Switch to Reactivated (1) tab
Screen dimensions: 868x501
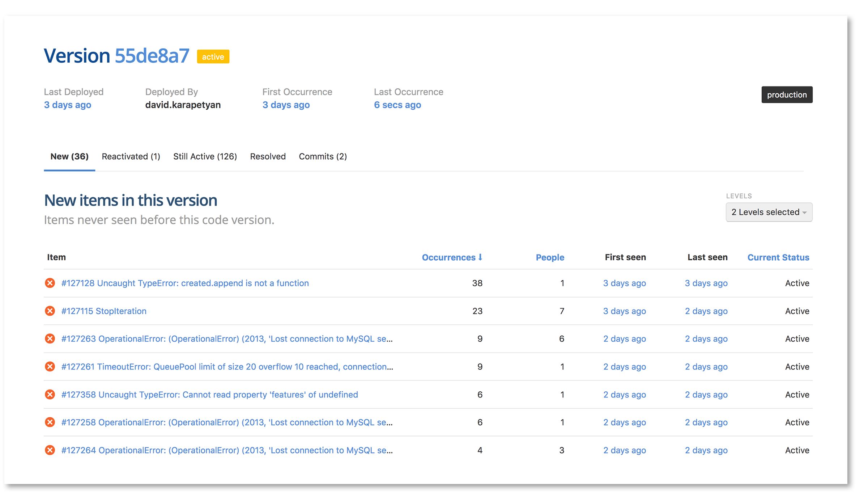click(131, 156)
